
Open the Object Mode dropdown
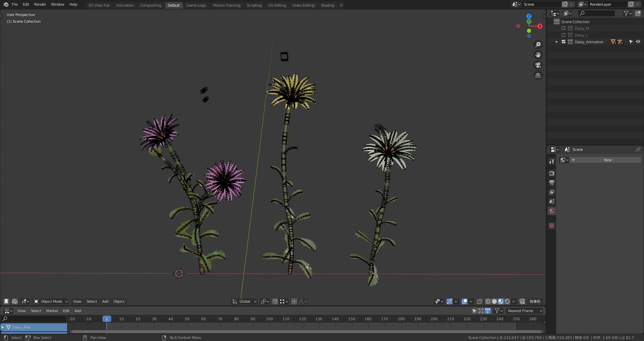(x=51, y=301)
